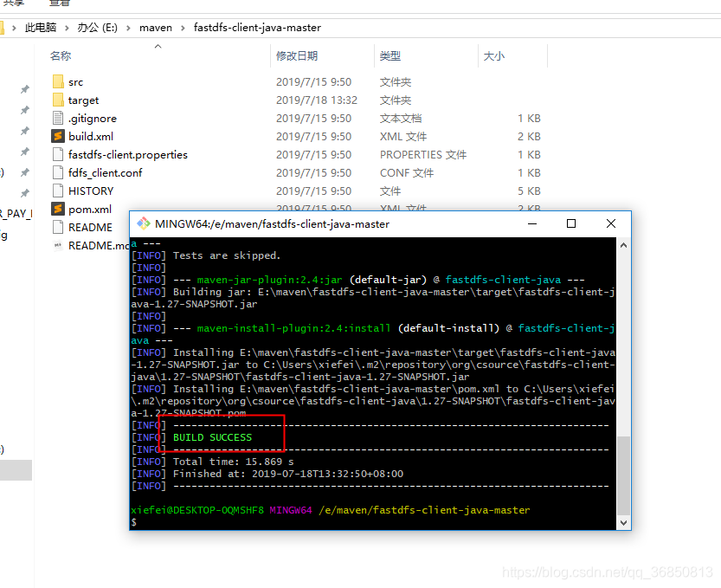Open the 查看 menu
Screen dimensions: 721x588
[60, 4]
